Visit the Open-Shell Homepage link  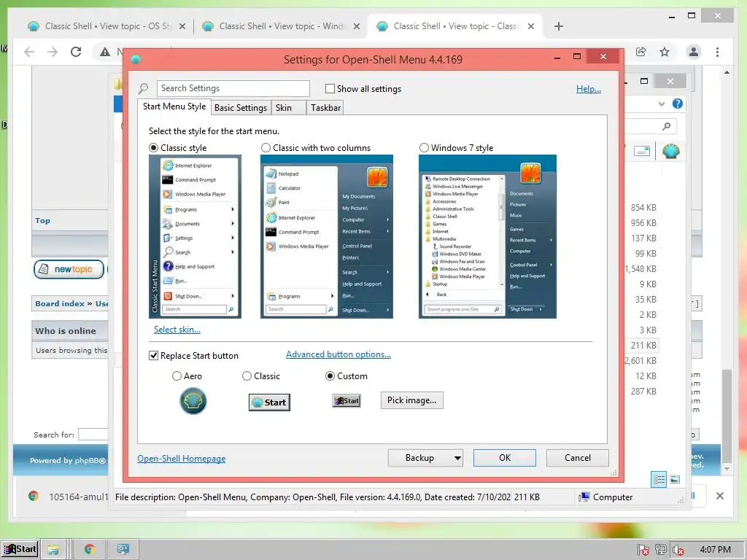[181, 459]
